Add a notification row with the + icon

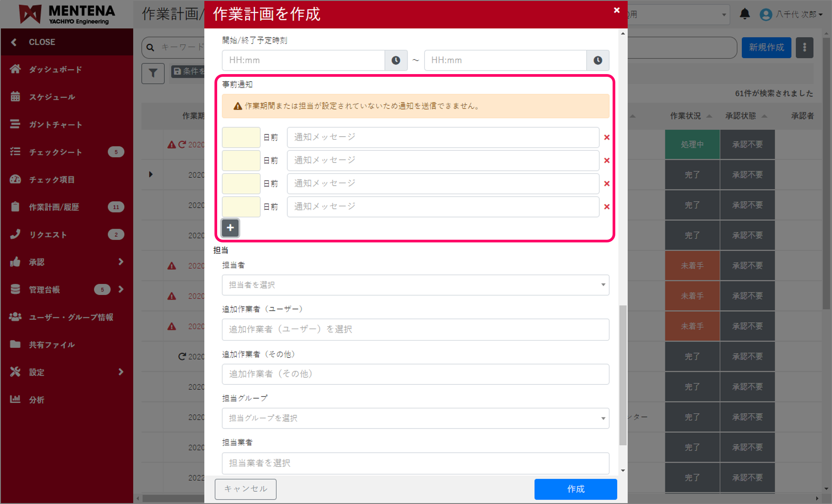230,228
